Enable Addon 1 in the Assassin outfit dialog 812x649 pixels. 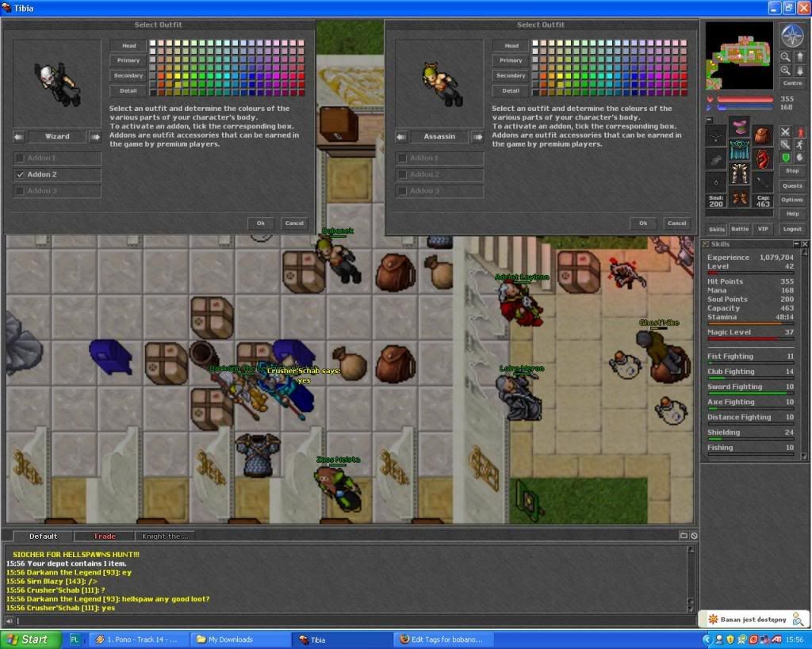(402, 158)
